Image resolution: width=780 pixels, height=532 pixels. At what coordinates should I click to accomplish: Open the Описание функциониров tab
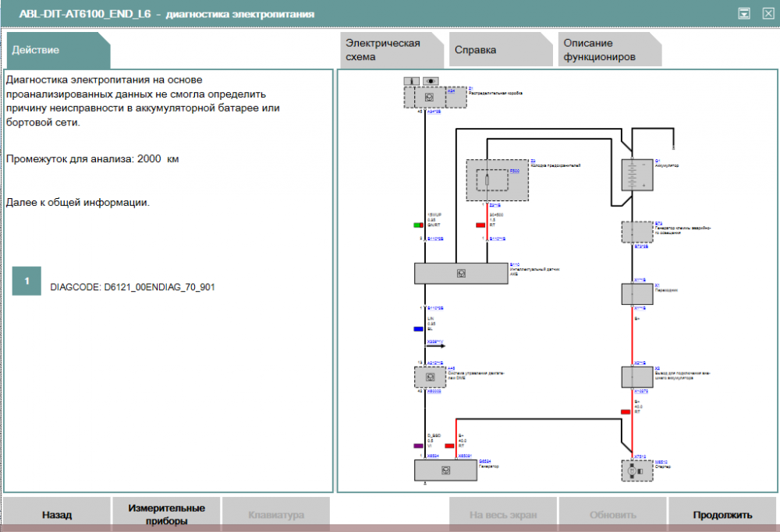(608, 50)
